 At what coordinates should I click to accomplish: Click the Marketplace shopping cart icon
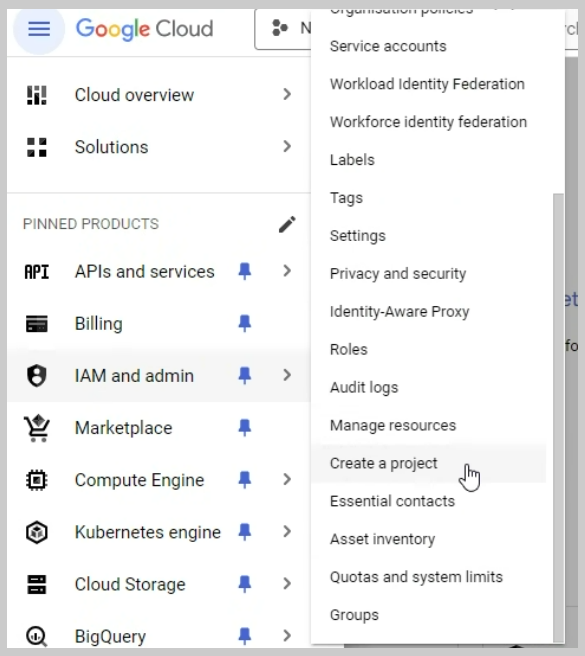(37, 428)
